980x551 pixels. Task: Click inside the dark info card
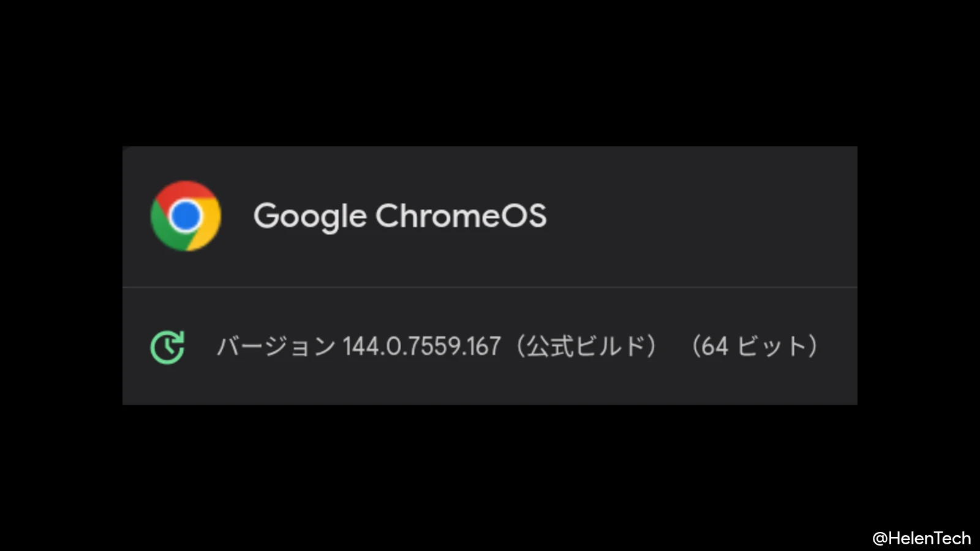[x=490, y=275]
